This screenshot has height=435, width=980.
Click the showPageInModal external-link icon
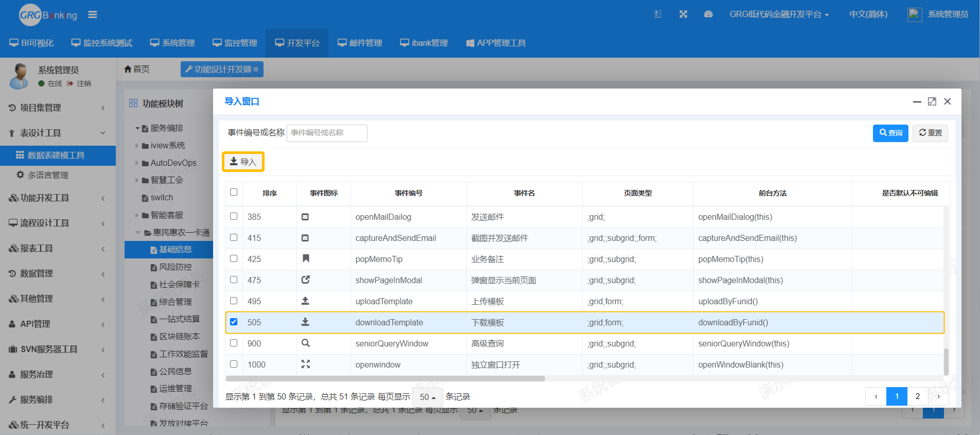(305, 280)
